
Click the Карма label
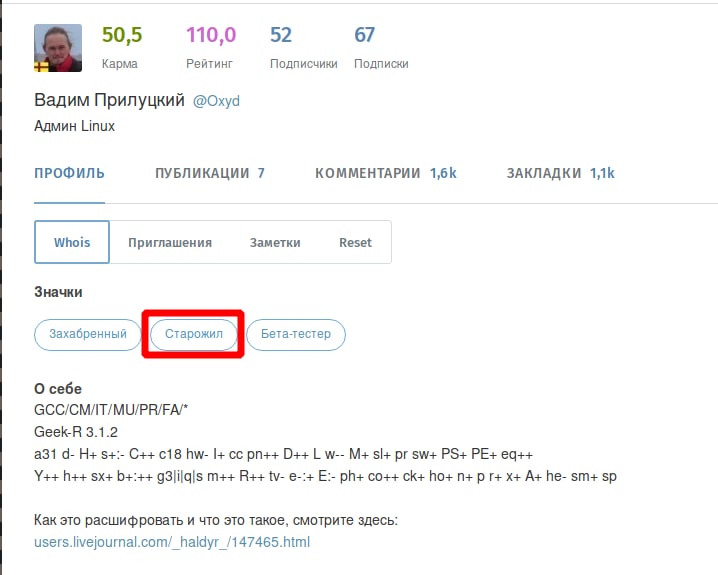[x=120, y=64]
